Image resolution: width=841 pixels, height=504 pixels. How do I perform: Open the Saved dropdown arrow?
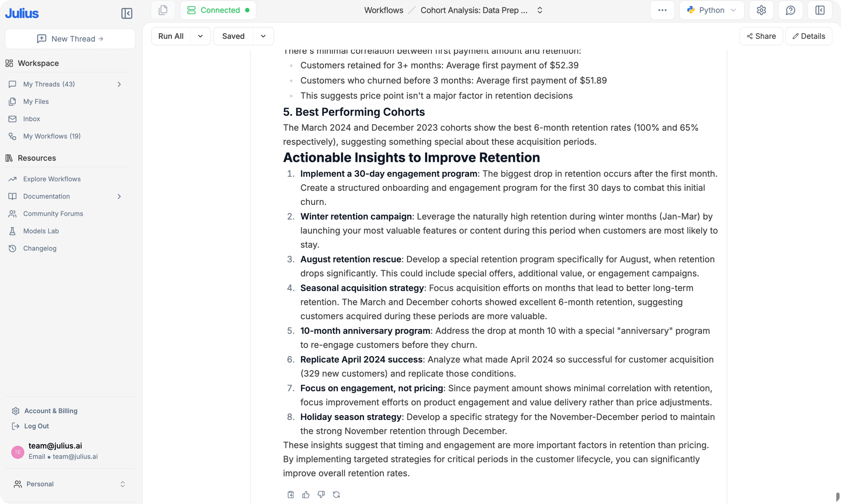tap(263, 36)
